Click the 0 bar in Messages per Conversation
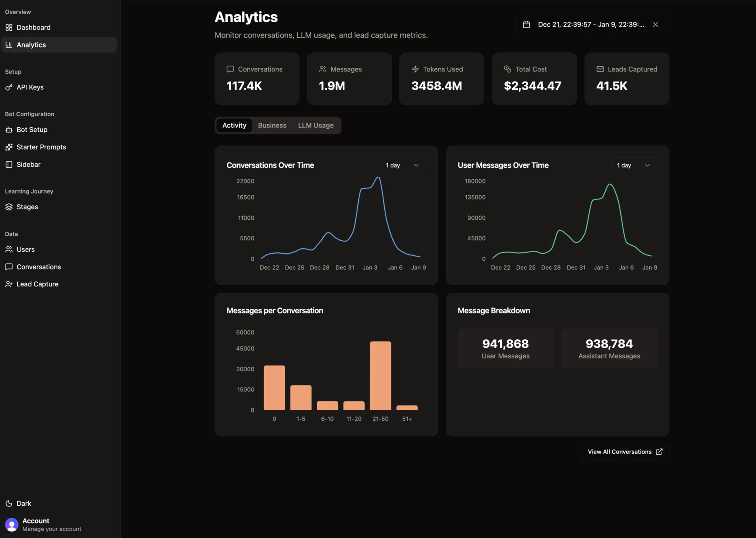The height and width of the screenshot is (538, 756). [274, 388]
